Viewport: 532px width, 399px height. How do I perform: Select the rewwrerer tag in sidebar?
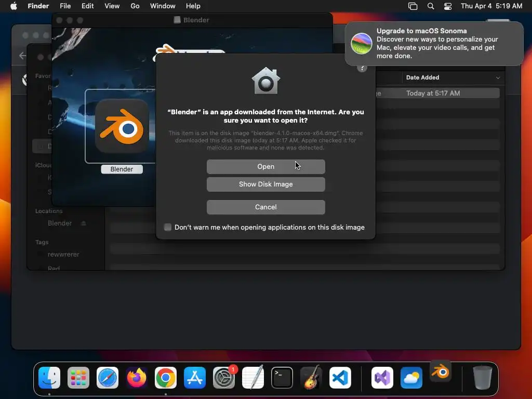click(x=63, y=255)
